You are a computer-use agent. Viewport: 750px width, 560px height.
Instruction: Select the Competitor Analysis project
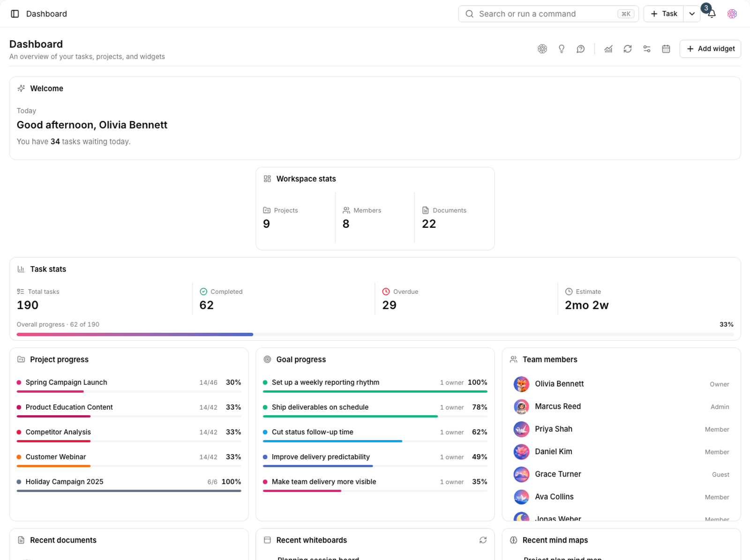click(129, 434)
